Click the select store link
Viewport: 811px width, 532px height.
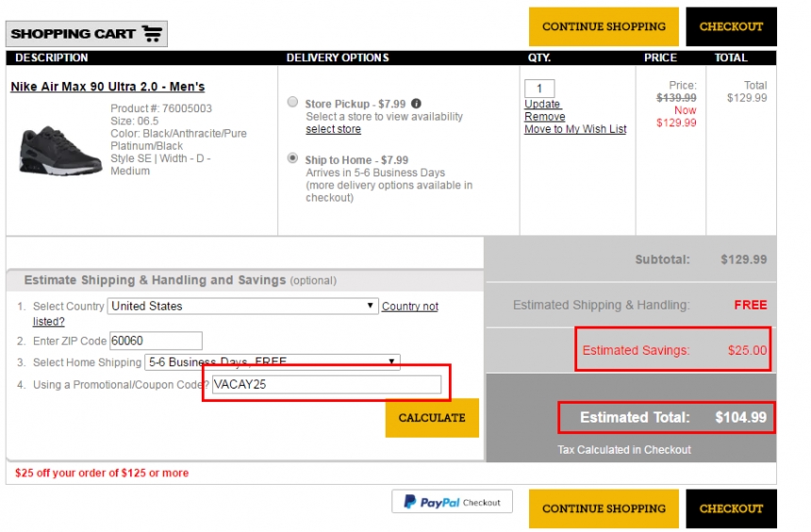(333, 129)
